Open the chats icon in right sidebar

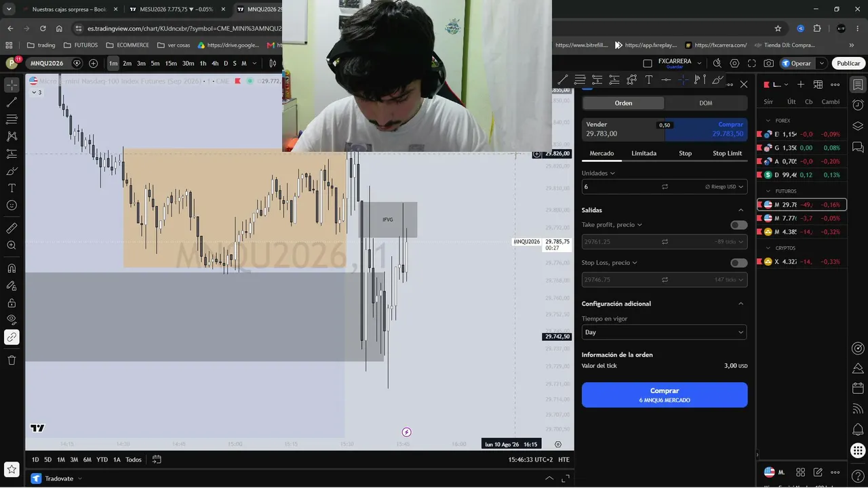point(858,147)
